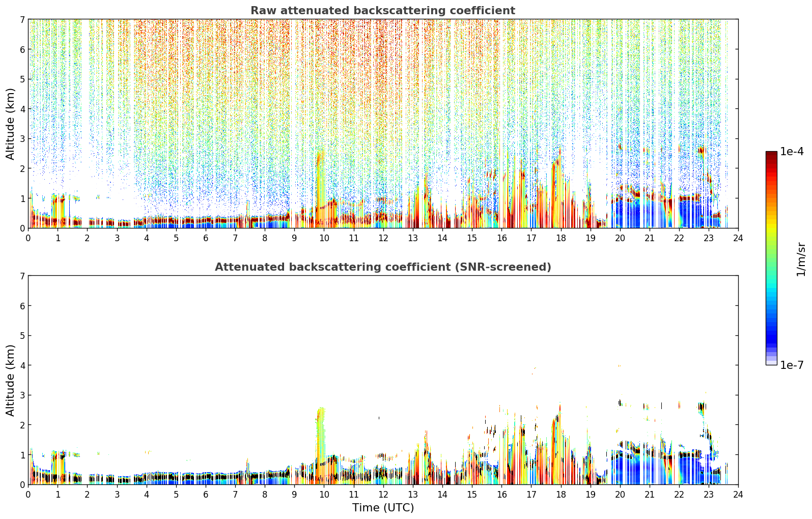812x519 pixels.
Task: Click the '1/m/sr' colorbar unit label
Action: (801, 259)
